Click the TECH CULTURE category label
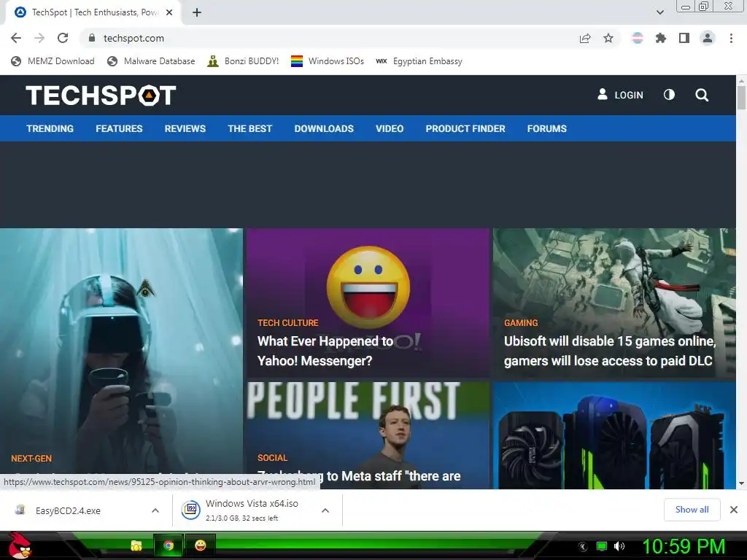The image size is (747, 560). (x=288, y=323)
